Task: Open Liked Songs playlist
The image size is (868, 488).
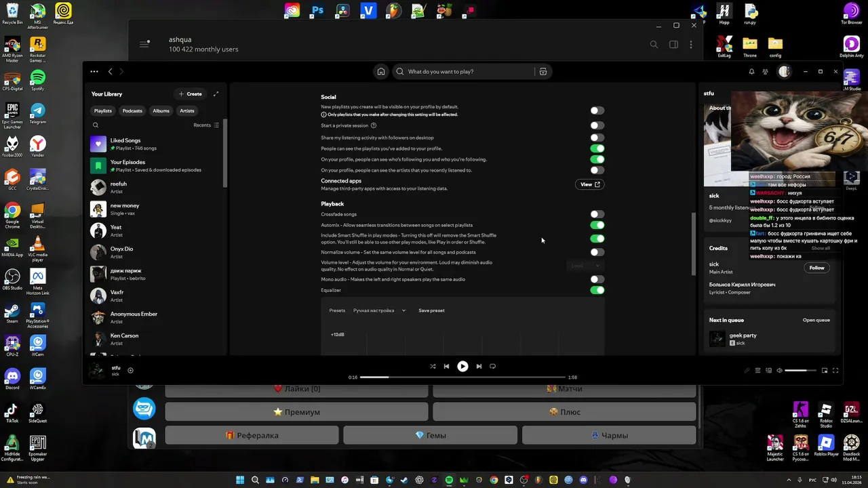Action: click(x=156, y=144)
